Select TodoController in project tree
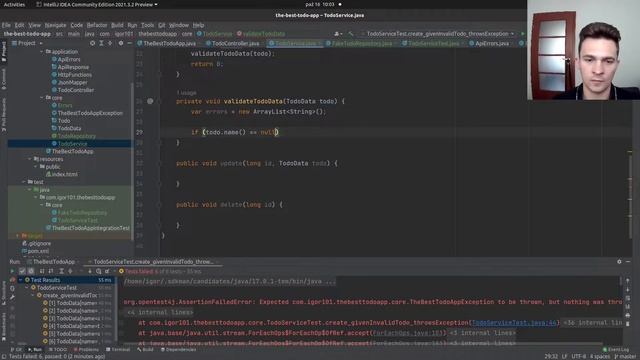640x360 pixels. (76, 90)
